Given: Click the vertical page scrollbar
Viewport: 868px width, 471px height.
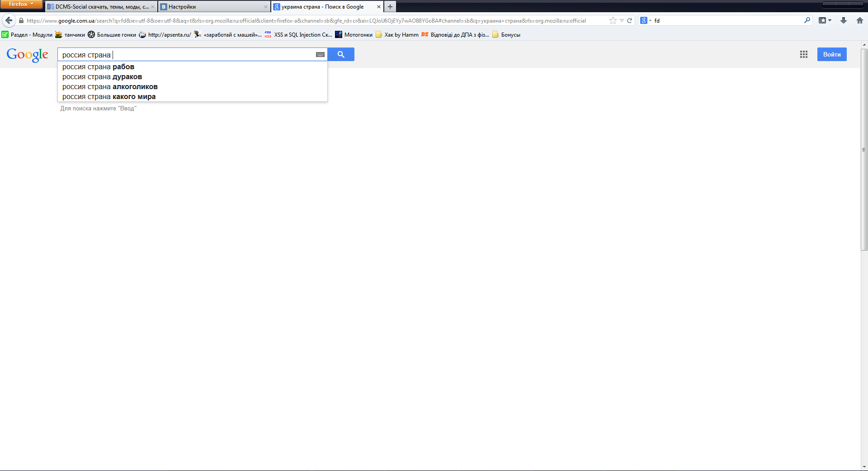Looking at the screenshot, I should (x=864, y=149).
